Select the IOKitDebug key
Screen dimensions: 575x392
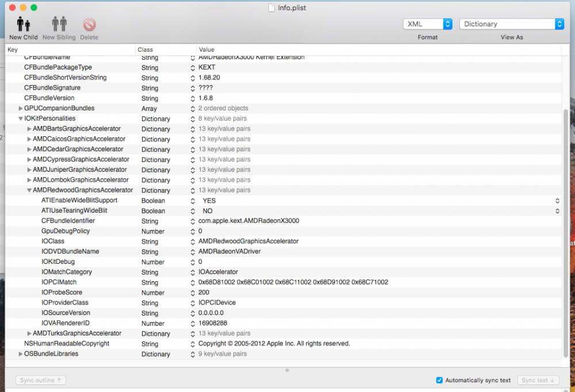[x=58, y=262]
